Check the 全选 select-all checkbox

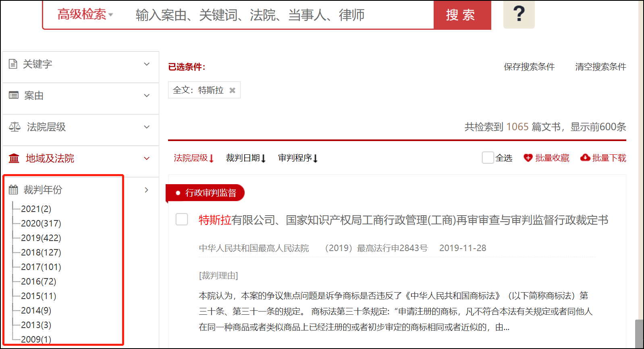(488, 158)
